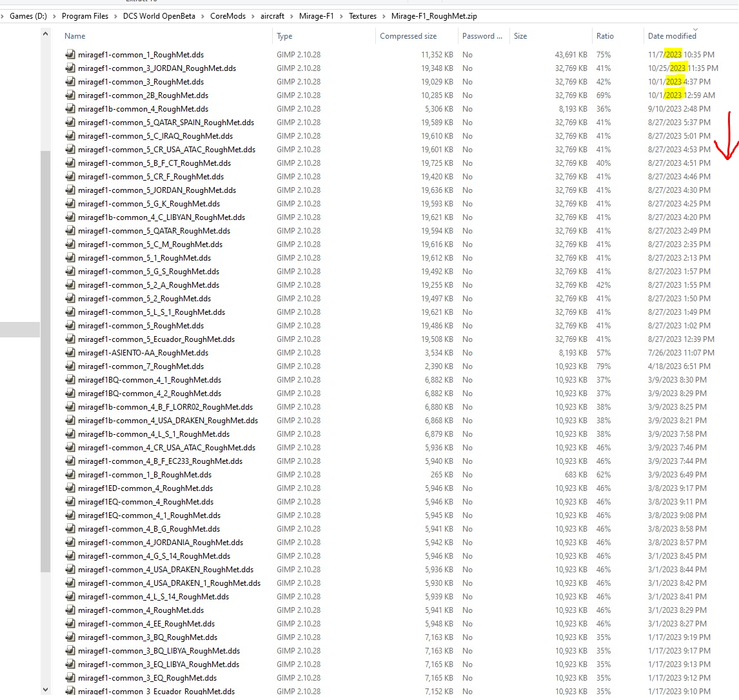
Task: Click file icon of miragef1b-common_4_C_LIBYAN_RoughMet.dds
Action: pyautogui.click(x=70, y=217)
